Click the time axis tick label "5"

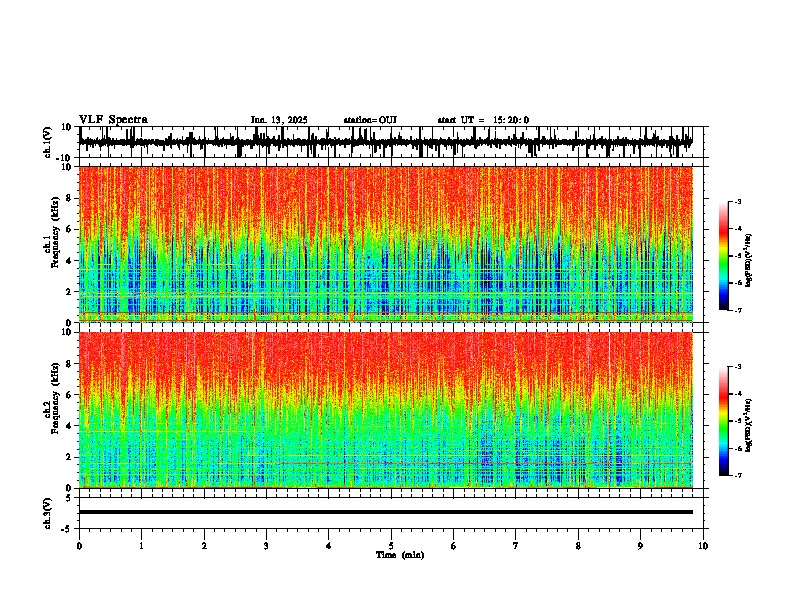point(391,546)
